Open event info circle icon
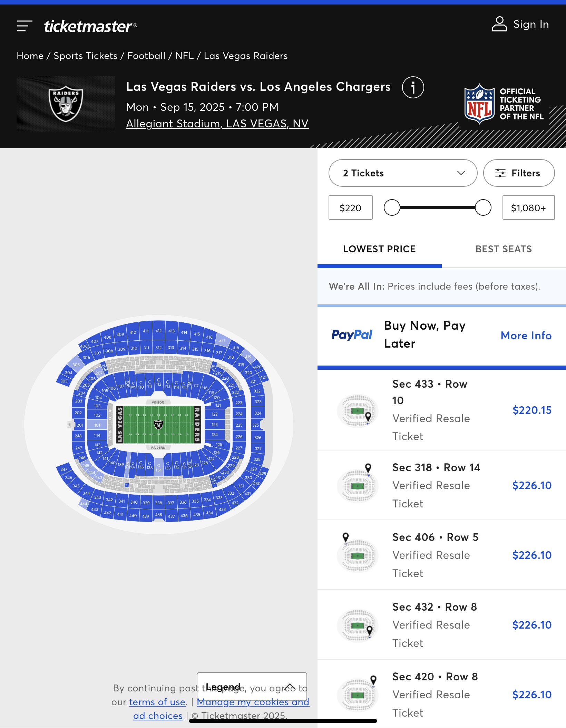566x728 pixels. point(413,87)
